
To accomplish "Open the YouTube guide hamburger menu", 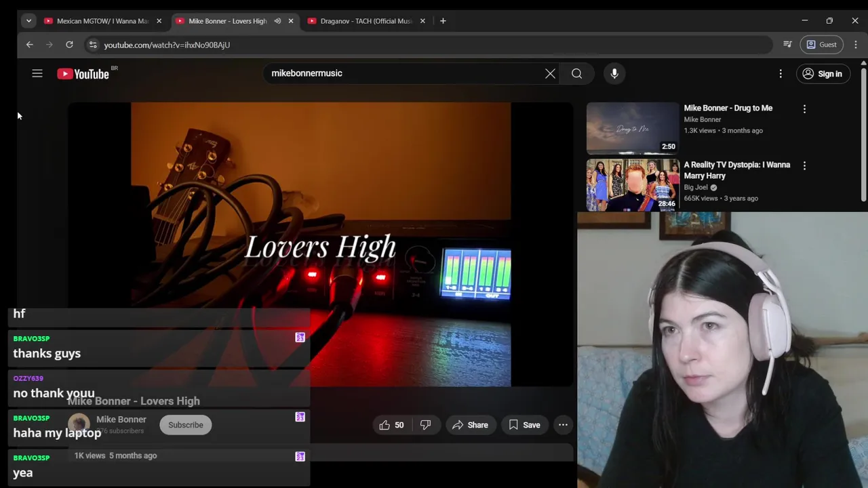I will (37, 74).
